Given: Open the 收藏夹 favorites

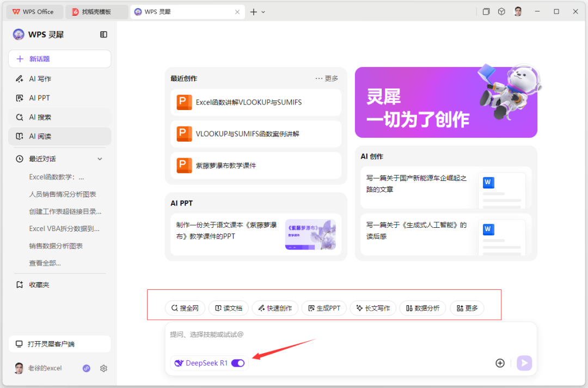Looking at the screenshot, I should [33, 285].
